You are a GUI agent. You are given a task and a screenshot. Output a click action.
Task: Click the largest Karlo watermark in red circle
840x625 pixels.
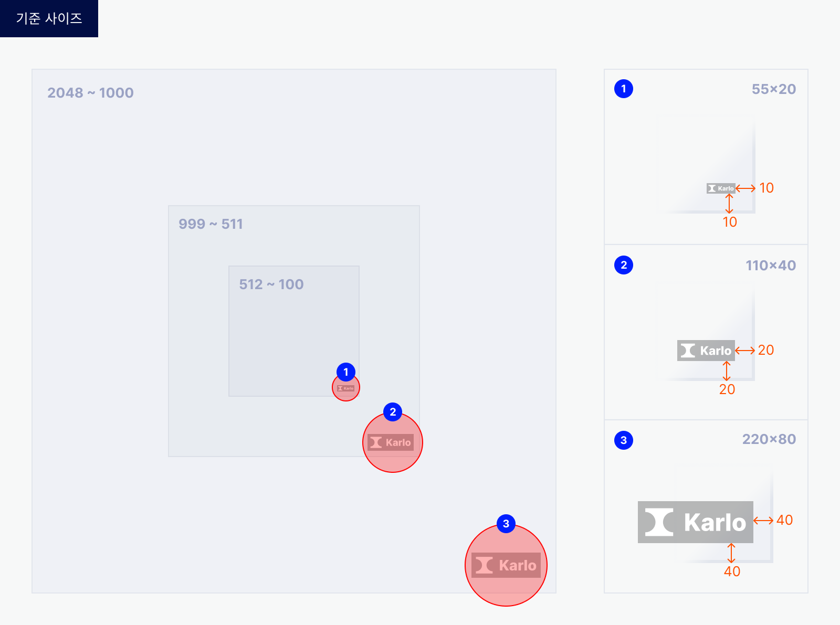pos(506,565)
